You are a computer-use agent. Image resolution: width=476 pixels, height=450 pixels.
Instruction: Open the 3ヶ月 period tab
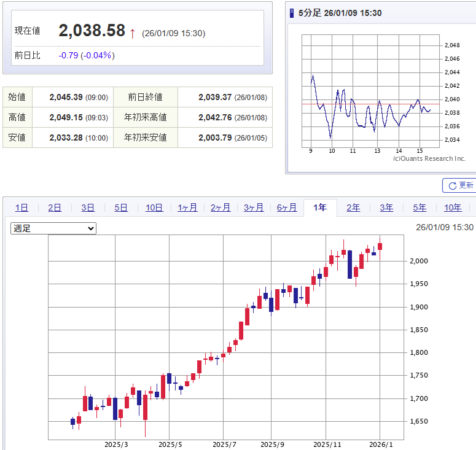tap(254, 208)
